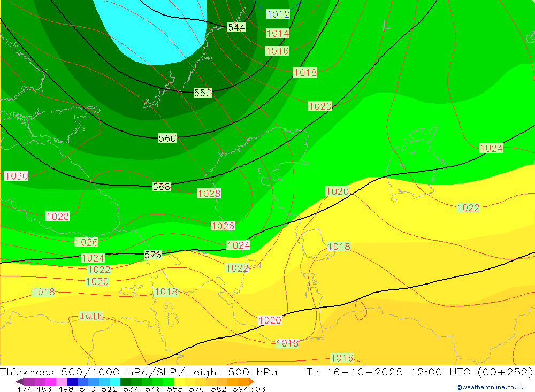Select the 498 legend scale value
This screenshot has height=392, width=535.
coord(65,389)
